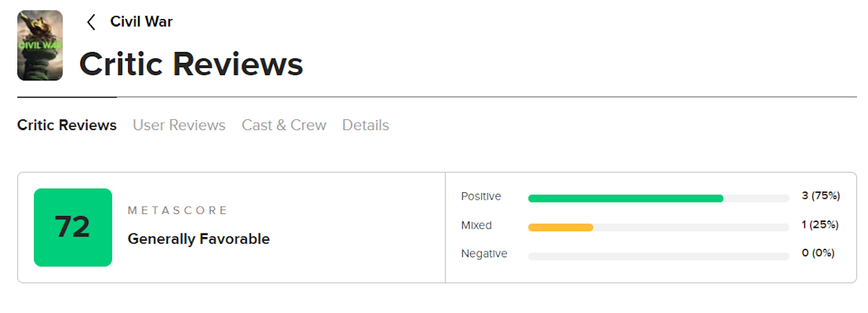Click the green 72 Metascore badge

click(73, 227)
